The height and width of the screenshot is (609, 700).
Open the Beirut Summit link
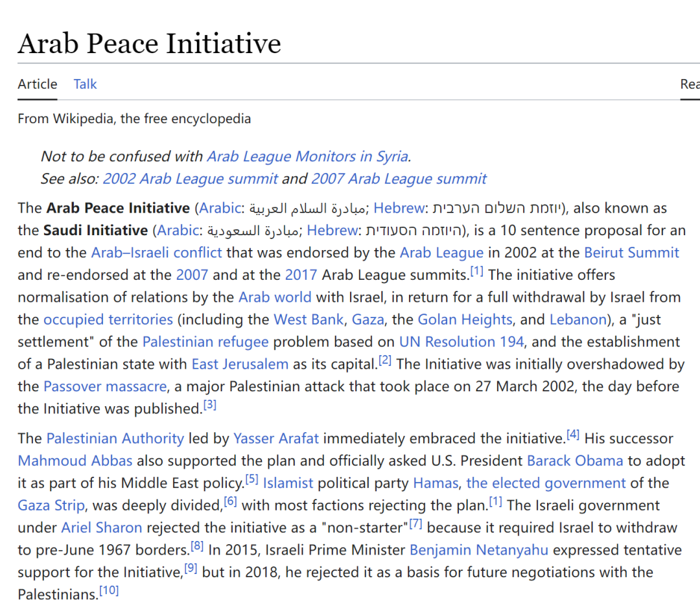[632, 253]
